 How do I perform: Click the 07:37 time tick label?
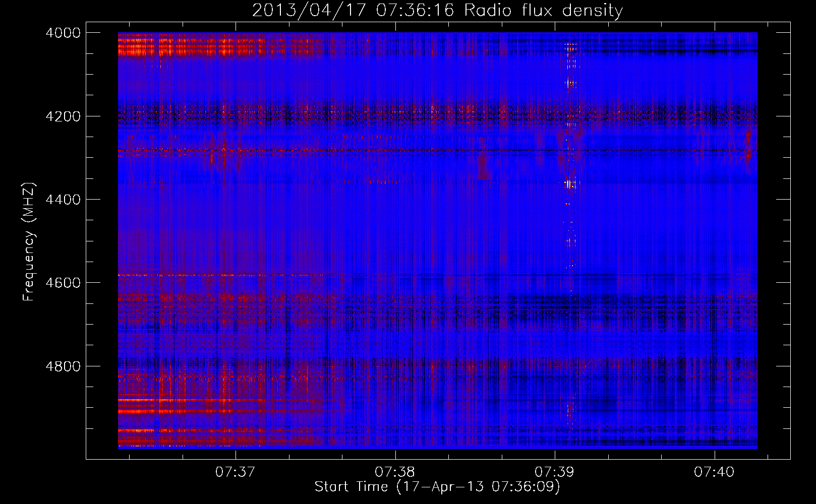pos(235,472)
